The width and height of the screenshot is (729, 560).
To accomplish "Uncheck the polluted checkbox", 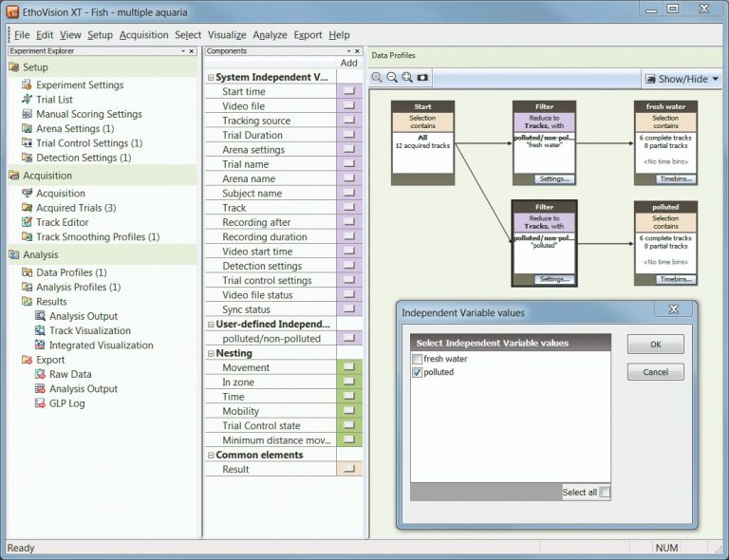I will (417, 372).
